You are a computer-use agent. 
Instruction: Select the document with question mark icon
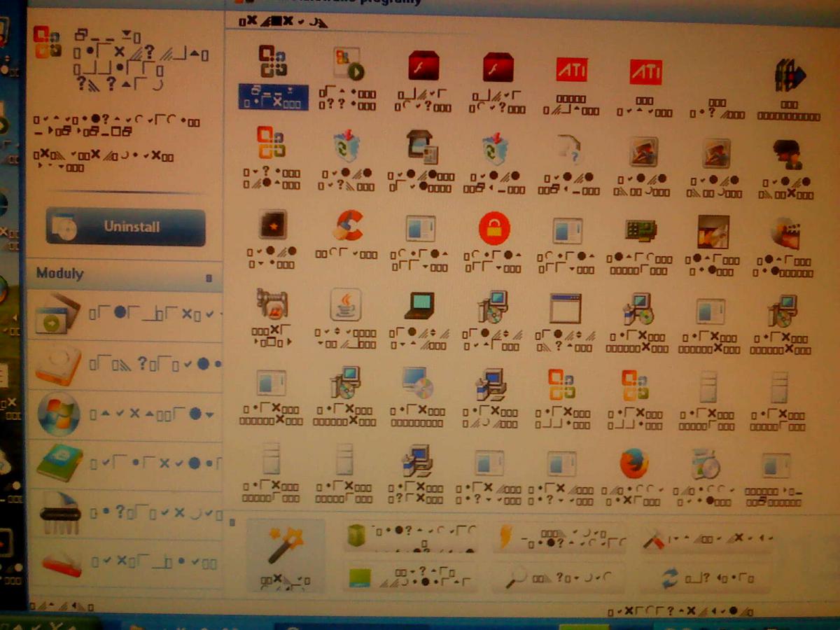pyautogui.click(x=570, y=149)
